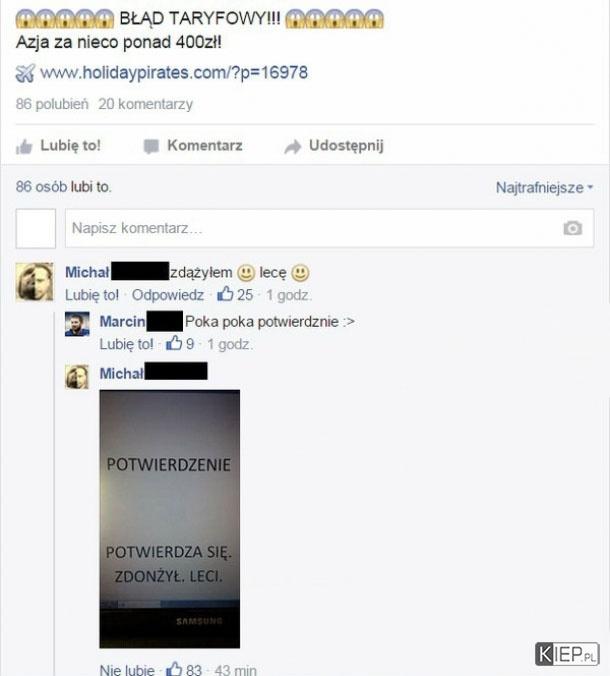The image size is (610, 676).
Task: Click the thumbs-up icon showing 25 likes
Action: click(225, 294)
